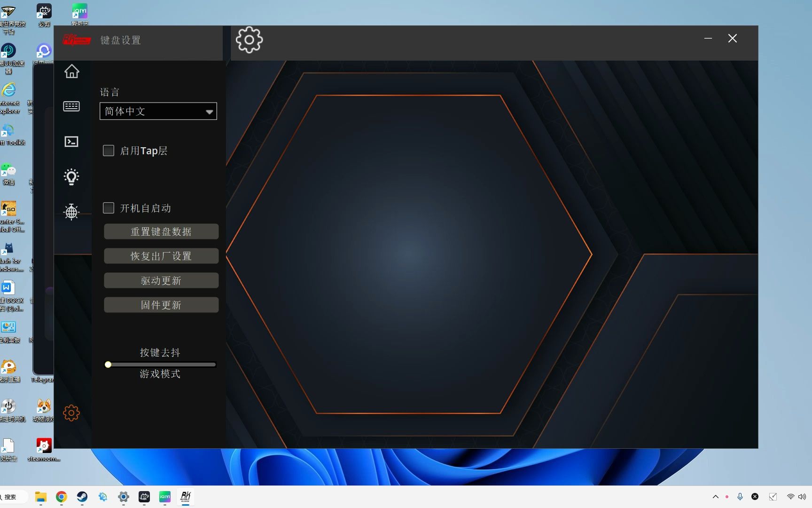Select the RK keyboard app in taskbar

[x=186, y=497]
